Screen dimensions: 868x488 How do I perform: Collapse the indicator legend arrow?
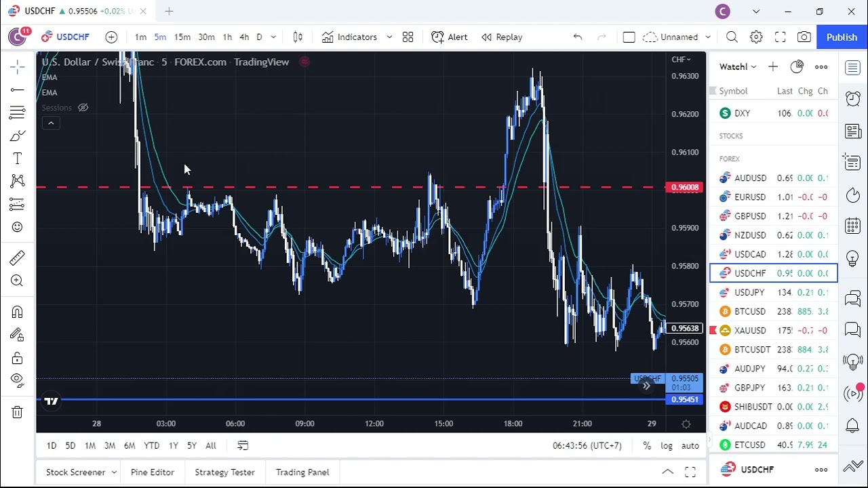pos(51,123)
